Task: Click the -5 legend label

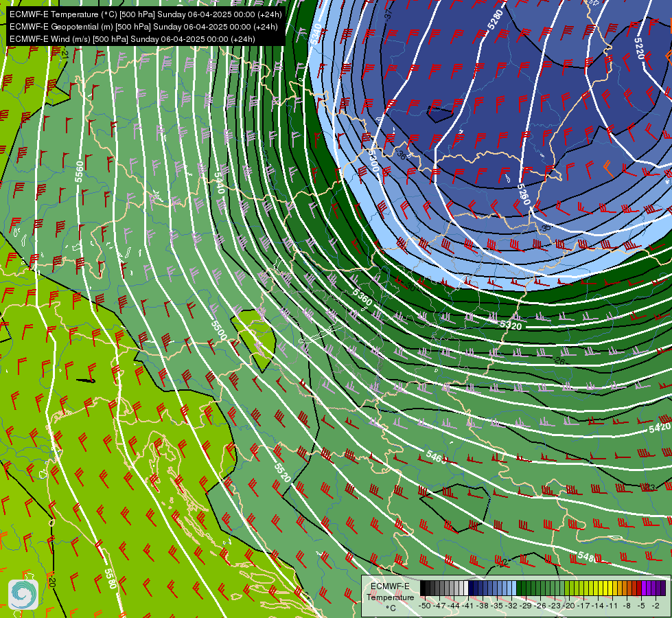Action: [640, 606]
